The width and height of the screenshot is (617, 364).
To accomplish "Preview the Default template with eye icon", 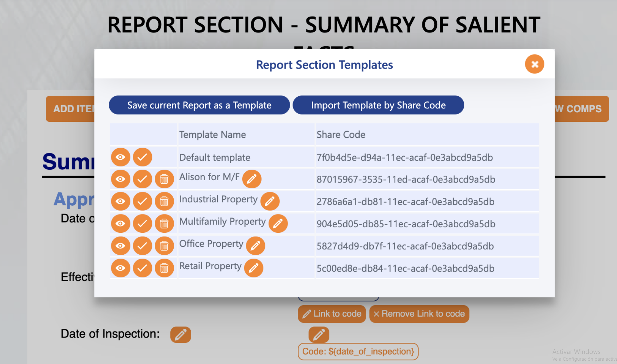I will pyautogui.click(x=120, y=157).
